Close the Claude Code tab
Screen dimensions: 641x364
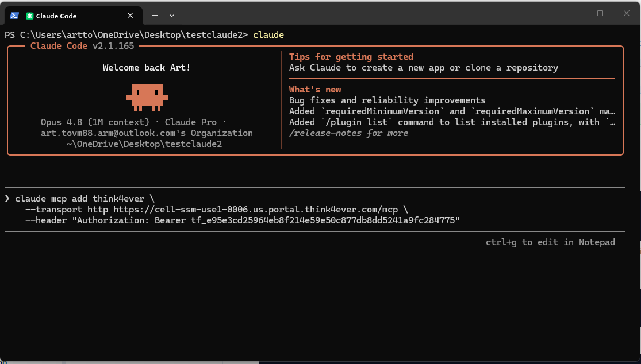click(x=130, y=16)
